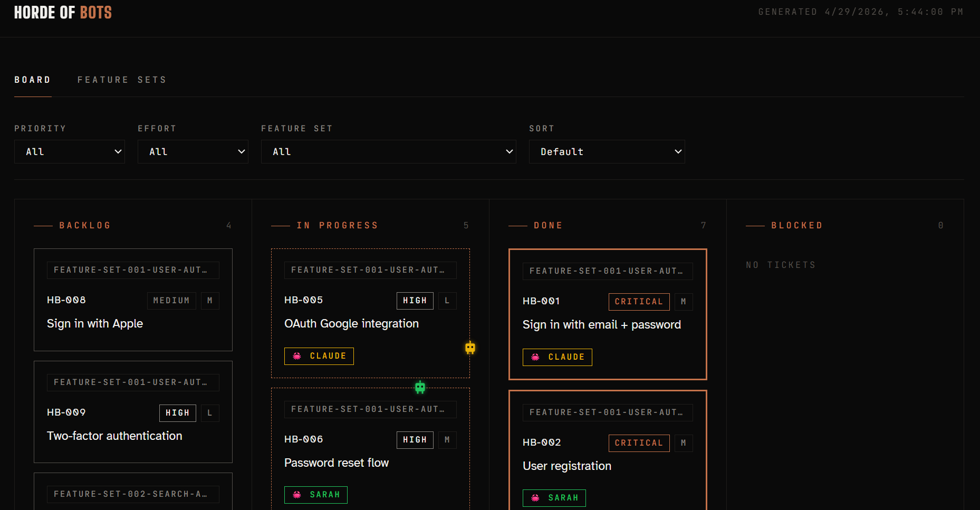980x510 pixels.
Task: Click the feature set label on HB-001 card
Action: tap(608, 271)
